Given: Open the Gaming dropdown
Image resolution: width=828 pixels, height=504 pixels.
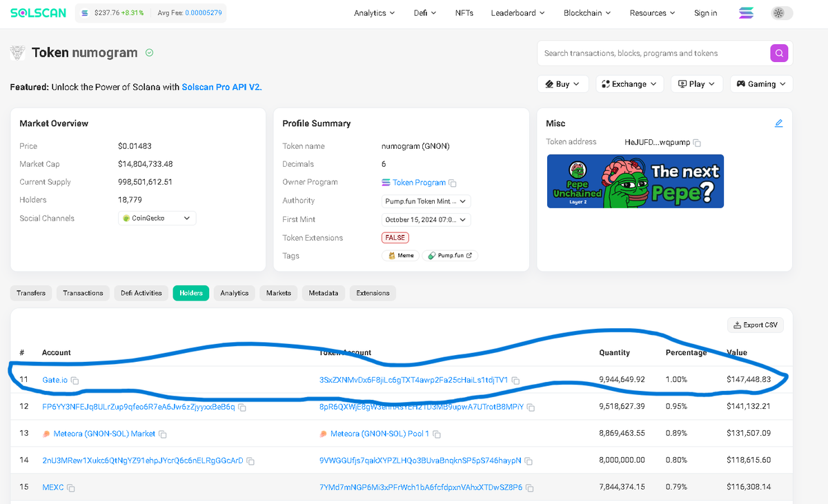Looking at the screenshot, I should coord(762,84).
